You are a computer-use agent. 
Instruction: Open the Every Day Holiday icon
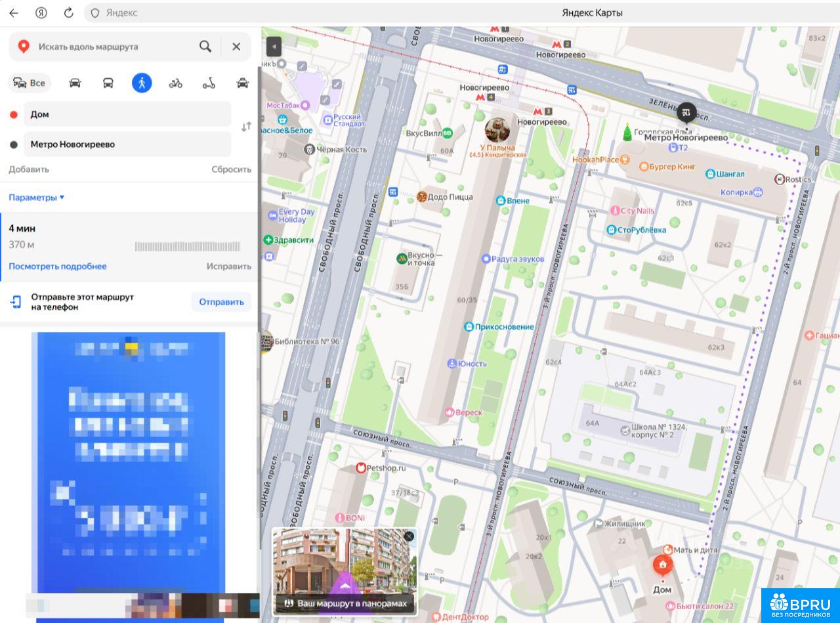[272, 215]
